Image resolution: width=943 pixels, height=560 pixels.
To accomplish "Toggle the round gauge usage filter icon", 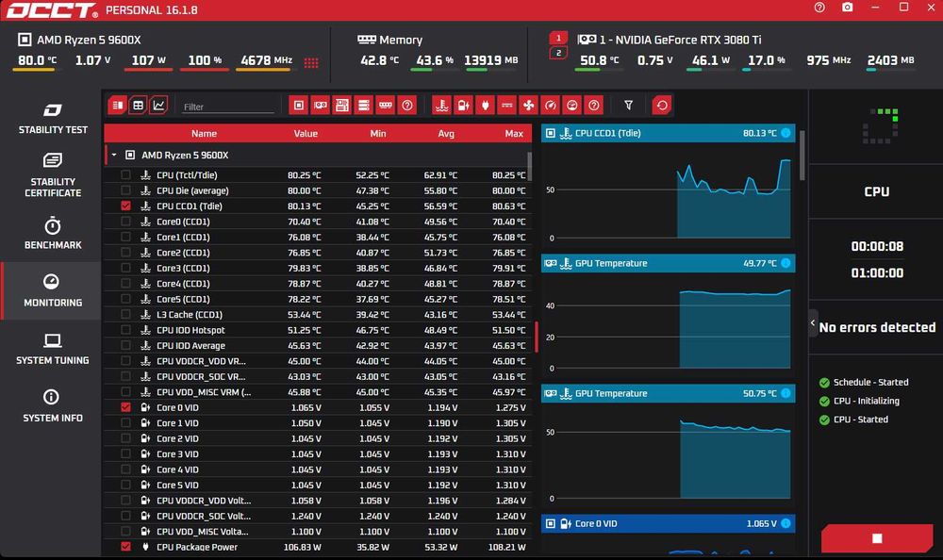I will (572, 106).
